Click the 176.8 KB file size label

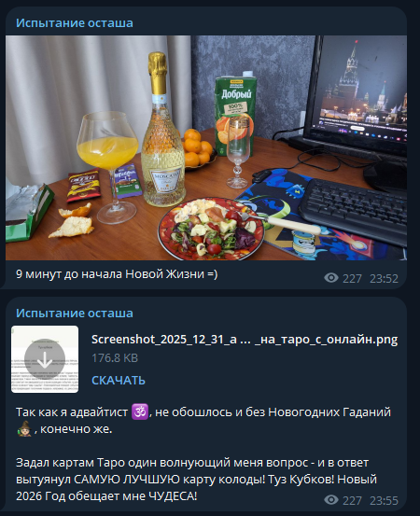click(115, 357)
